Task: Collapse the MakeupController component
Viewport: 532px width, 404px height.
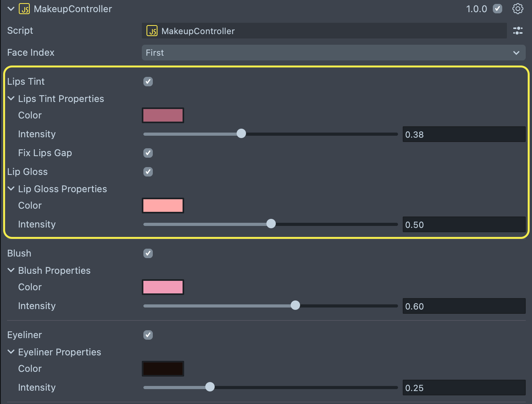Action: (x=11, y=9)
